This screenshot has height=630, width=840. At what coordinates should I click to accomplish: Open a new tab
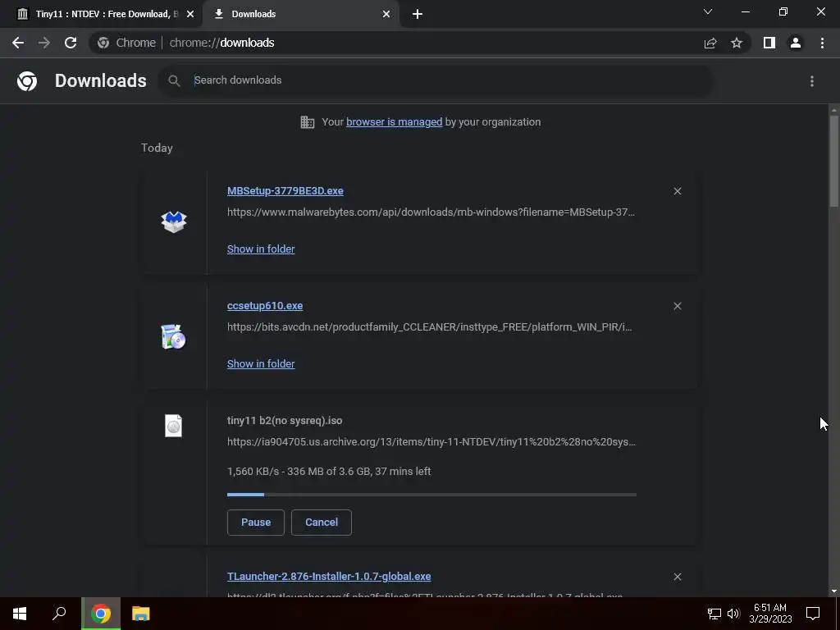[x=418, y=15]
